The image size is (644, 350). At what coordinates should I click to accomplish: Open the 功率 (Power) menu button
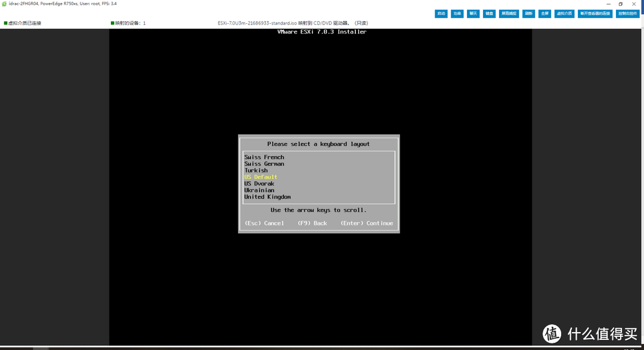pyautogui.click(x=457, y=14)
